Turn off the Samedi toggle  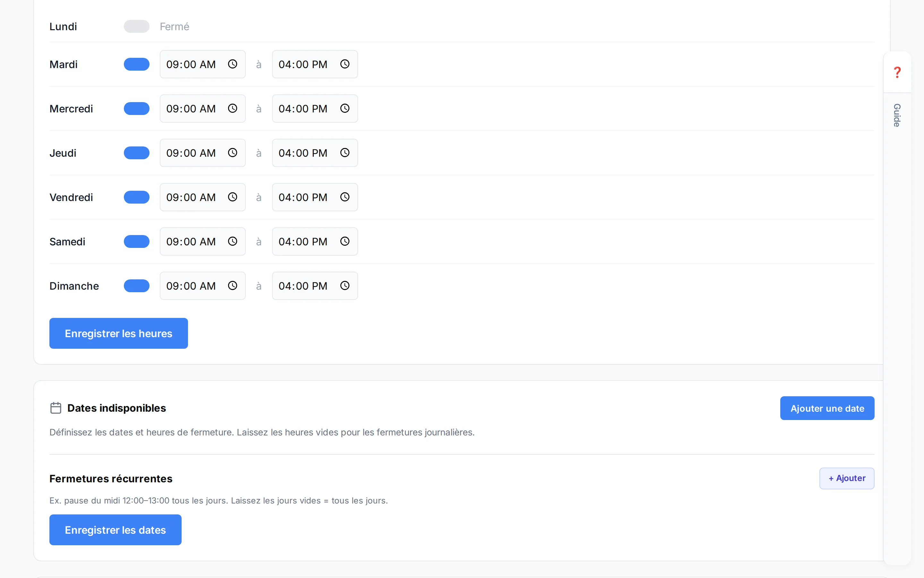pos(136,241)
